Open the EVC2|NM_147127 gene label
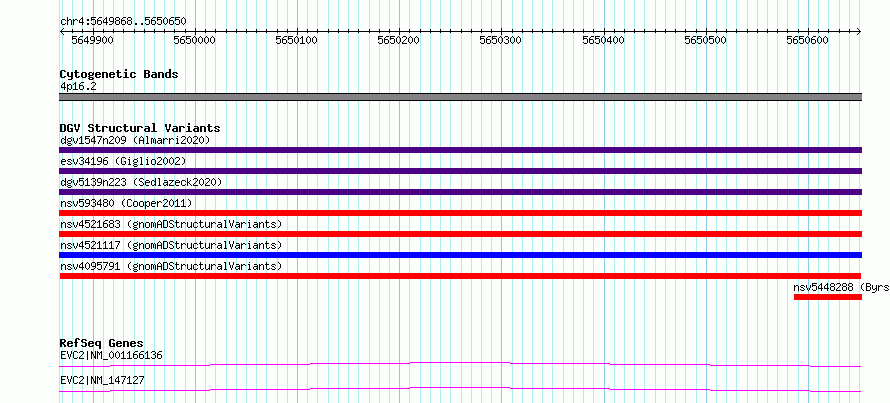The image size is (890, 403). tap(102, 380)
